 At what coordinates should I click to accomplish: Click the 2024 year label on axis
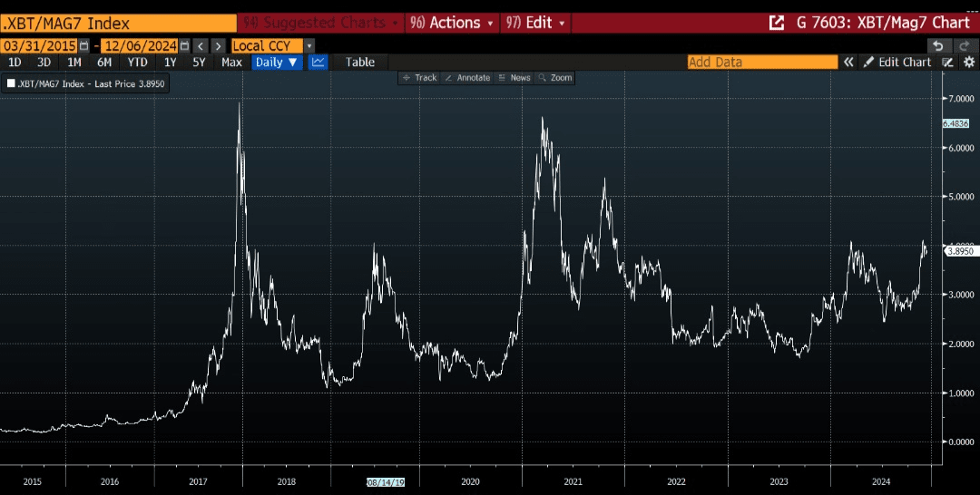(x=881, y=482)
